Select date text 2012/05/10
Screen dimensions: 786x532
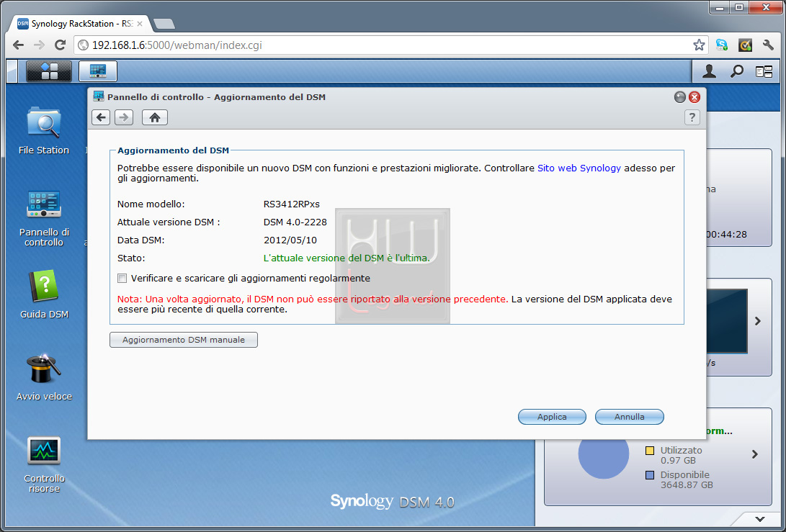coord(290,240)
